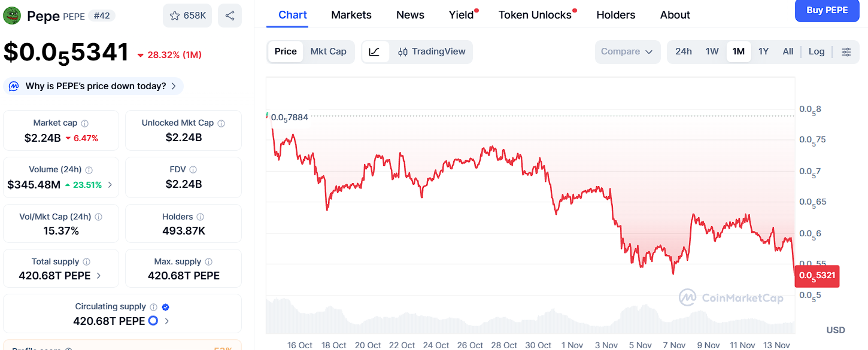Image resolution: width=868 pixels, height=350 pixels.
Task: Select the line chart icon
Action: (375, 52)
